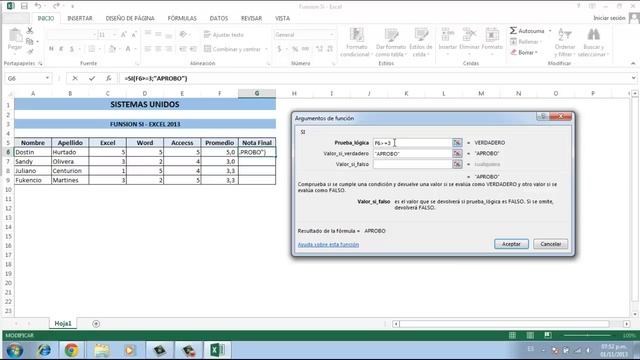Click Iniciar sesión link

(609, 18)
